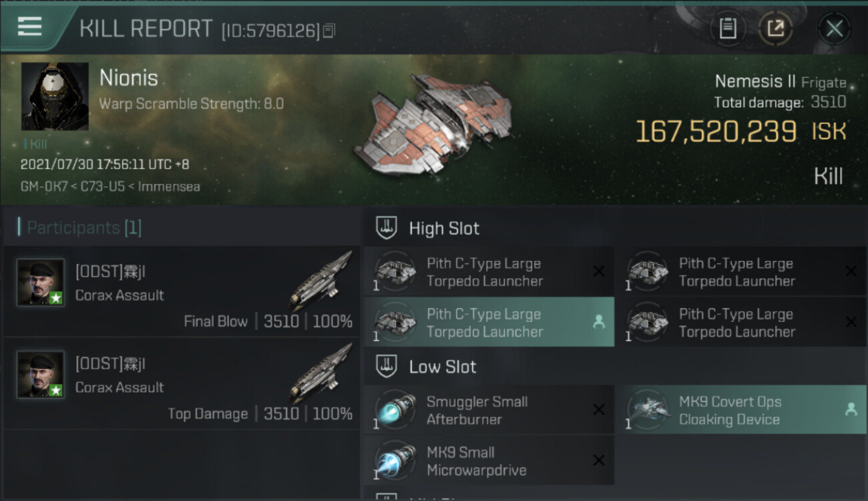Screen dimensions: 868x501
Task: Open Nionis pilot portrait
Action: [55, 96]
